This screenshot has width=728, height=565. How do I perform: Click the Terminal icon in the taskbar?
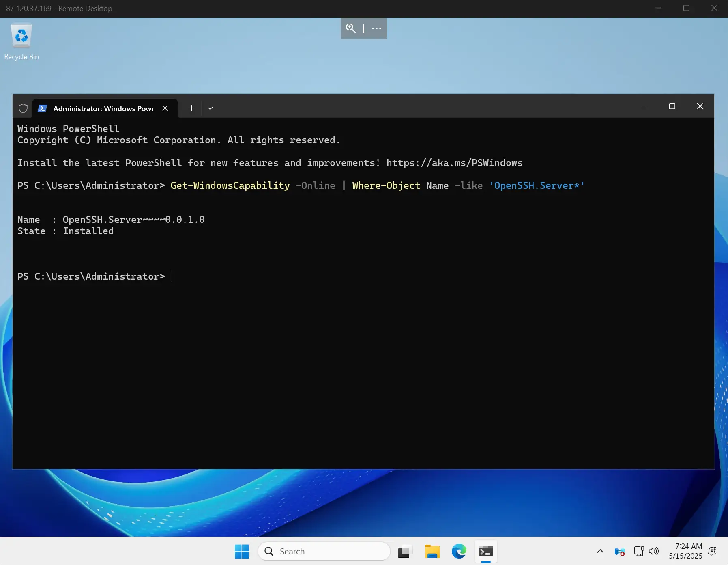click(x=486, y=551)
